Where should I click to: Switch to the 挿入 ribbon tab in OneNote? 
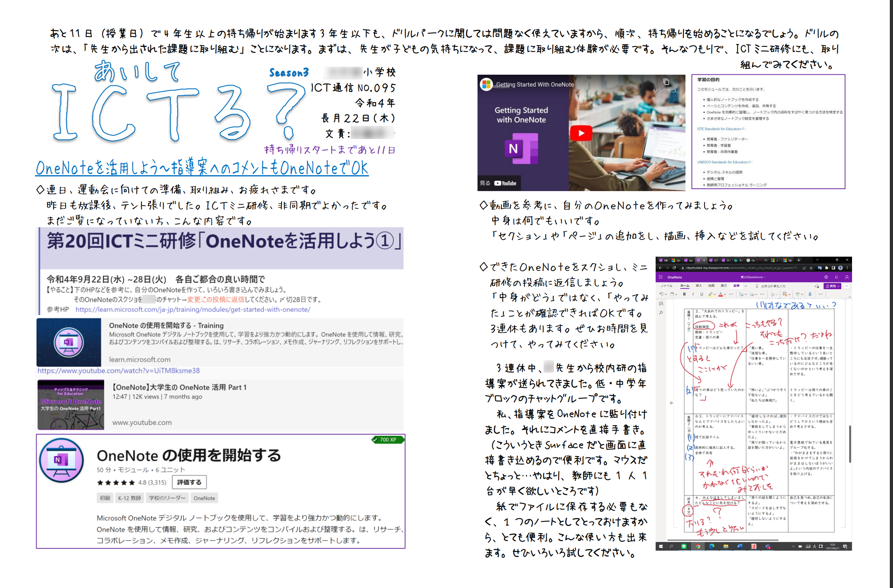[x=699, y=286]
